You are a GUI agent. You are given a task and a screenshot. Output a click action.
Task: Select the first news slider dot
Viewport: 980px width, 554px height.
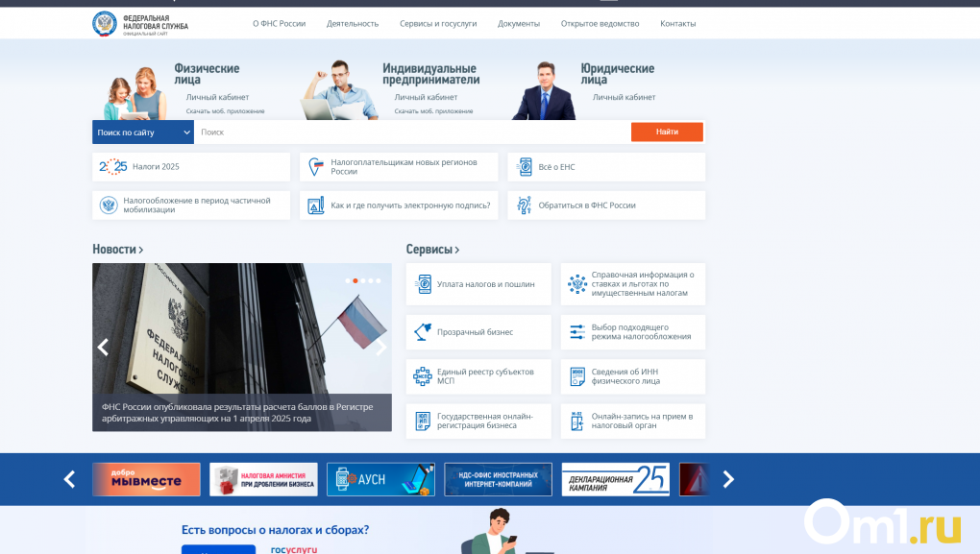click(348, 280)
